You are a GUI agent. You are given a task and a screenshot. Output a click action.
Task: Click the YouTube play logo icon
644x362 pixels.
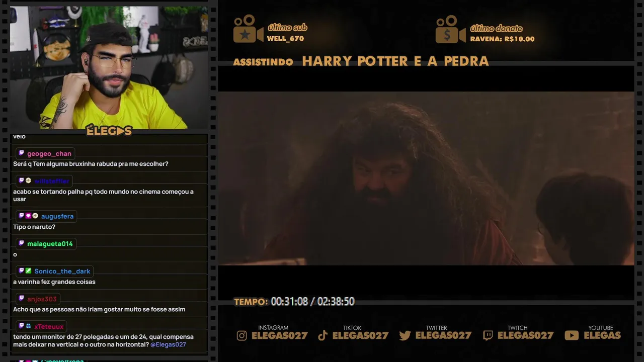point(572,335)
